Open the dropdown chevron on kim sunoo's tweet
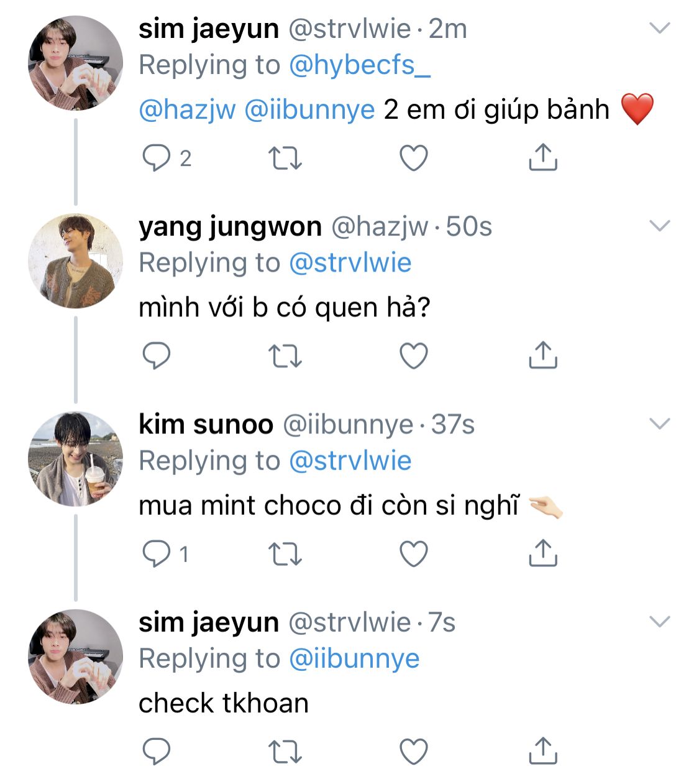 coord(659,423)
